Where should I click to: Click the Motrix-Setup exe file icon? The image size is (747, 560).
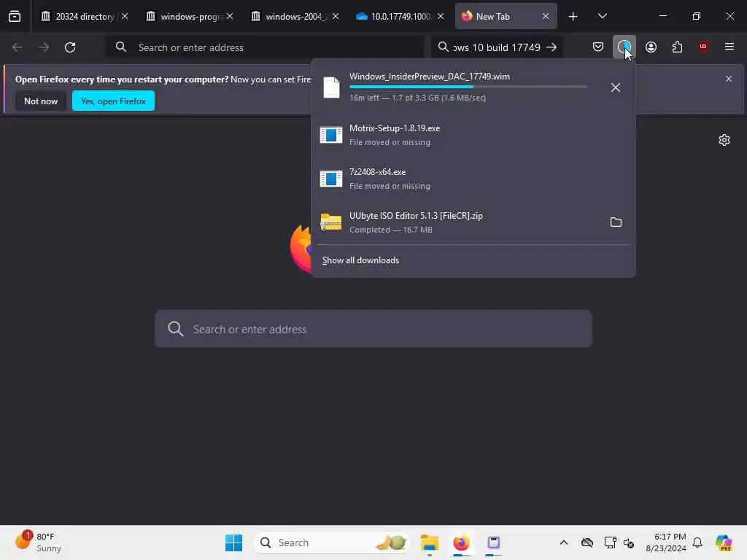(x=331, y=135)
